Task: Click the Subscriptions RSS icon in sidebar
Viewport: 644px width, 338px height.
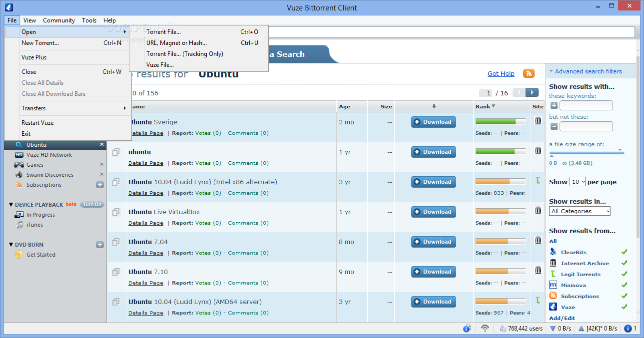Action: click(19, 185)
